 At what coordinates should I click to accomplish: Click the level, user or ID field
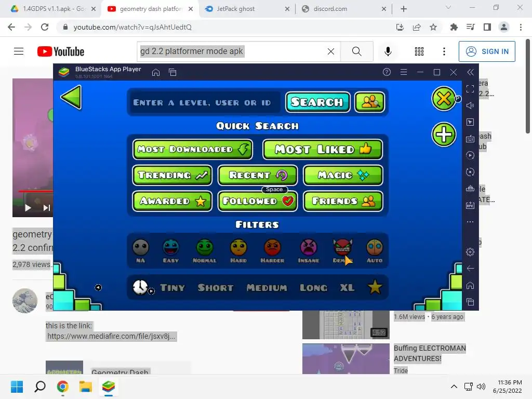click(x=205, y=102)
